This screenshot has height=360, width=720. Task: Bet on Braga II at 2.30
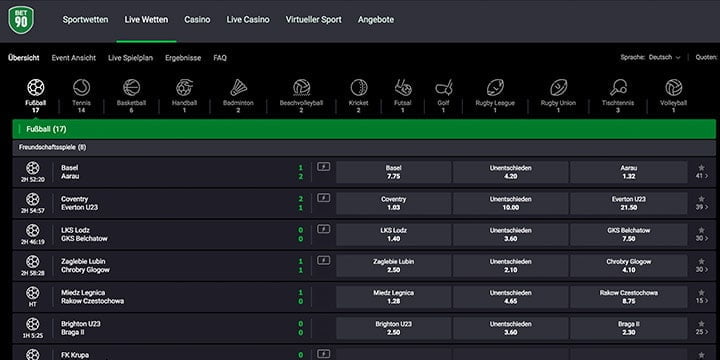(629, 328)
